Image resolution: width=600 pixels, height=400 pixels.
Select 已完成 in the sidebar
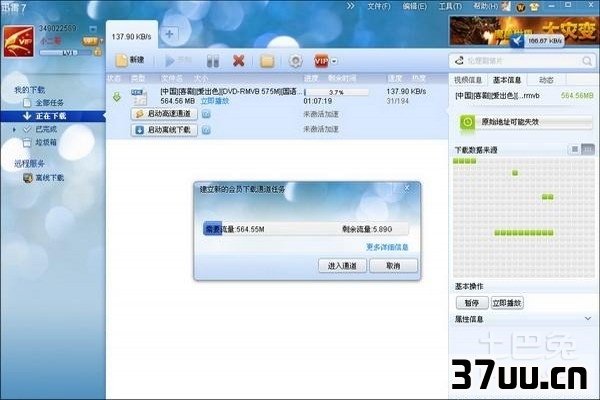(46, 129)
